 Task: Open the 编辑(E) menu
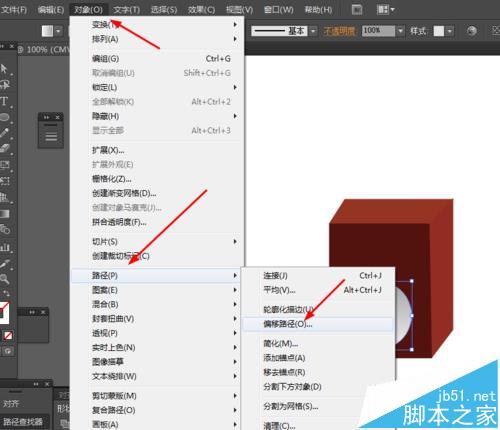pyautogui.click(x=50, y=10)
